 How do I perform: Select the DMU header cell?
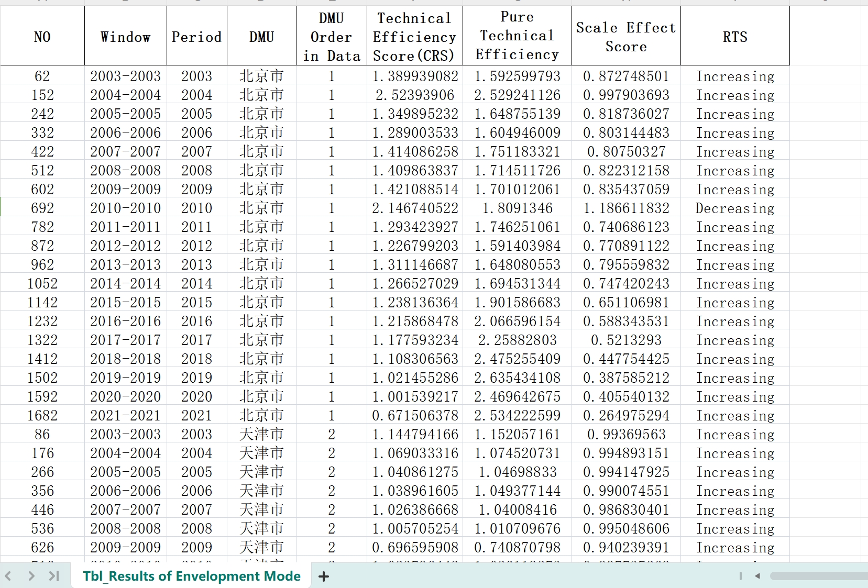[x=262, y=37]
